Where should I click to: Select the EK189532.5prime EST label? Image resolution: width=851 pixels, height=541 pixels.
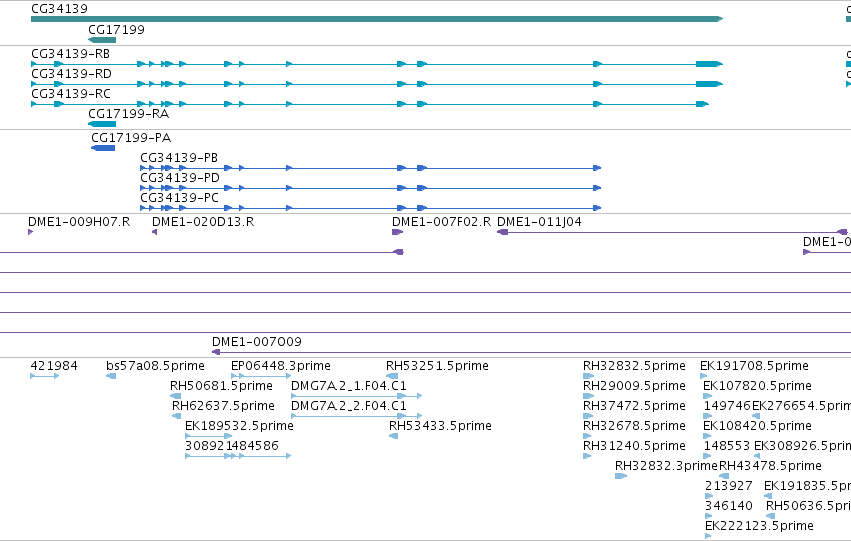click(x=239, y=426)
